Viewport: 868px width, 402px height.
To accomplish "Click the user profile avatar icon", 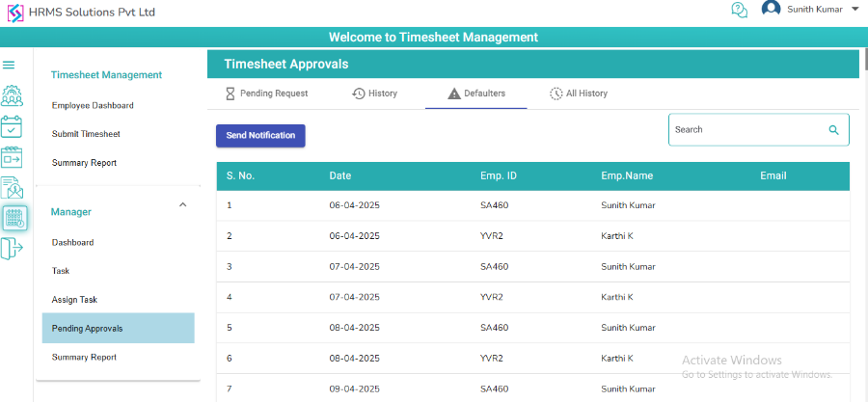I will click(771, 10).
